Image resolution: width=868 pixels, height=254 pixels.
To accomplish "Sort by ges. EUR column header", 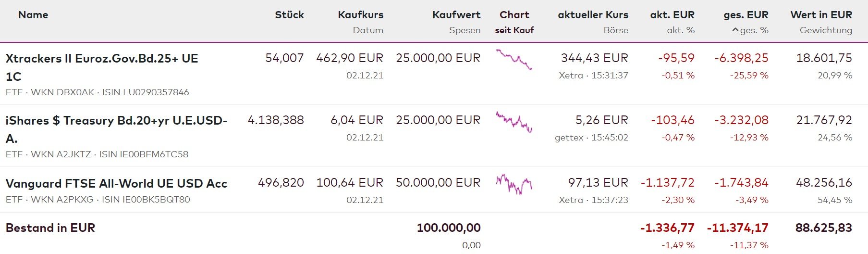I will (x=746, y=15).
